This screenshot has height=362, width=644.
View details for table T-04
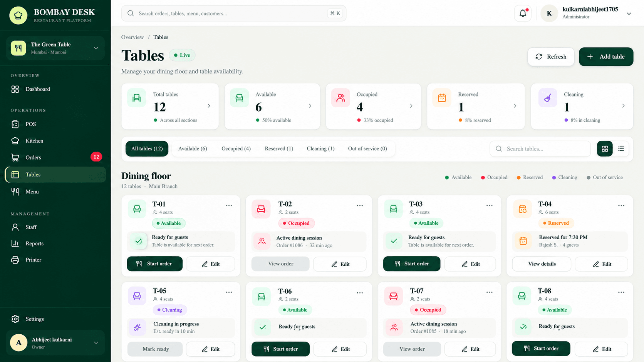[542, 264]
